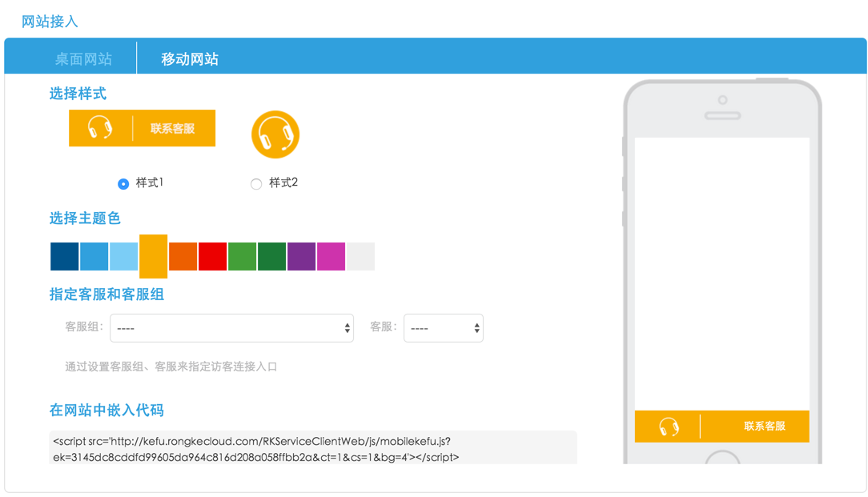Select the 样式1 radio button

[x=123, y=184]
